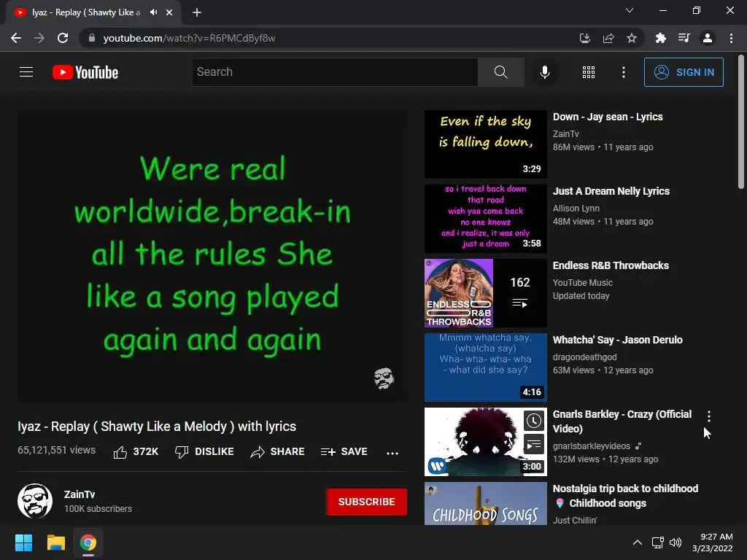Save video to a playlist
Image resolution: width=747 pixels, height=560 pixels.
(344, 451)
